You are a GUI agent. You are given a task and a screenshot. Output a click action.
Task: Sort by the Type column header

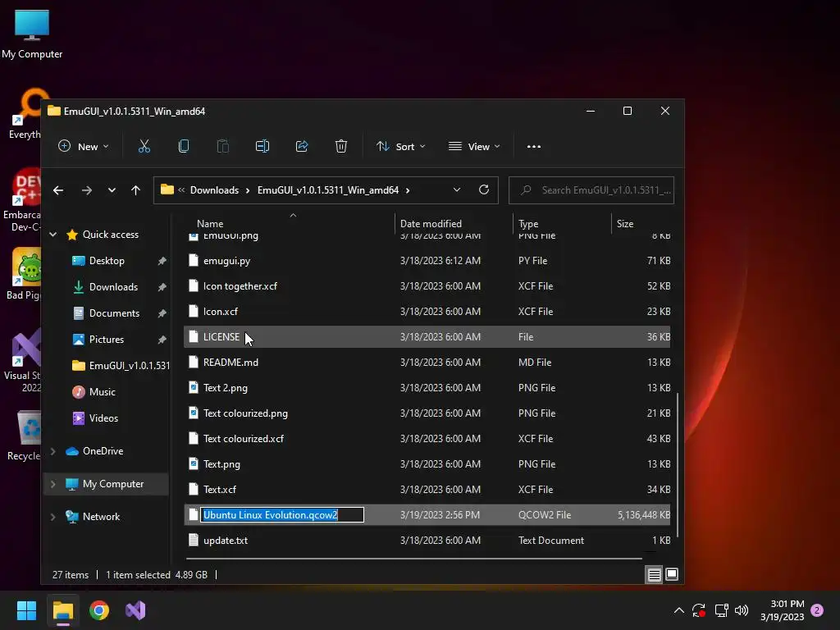pos(528,224)
